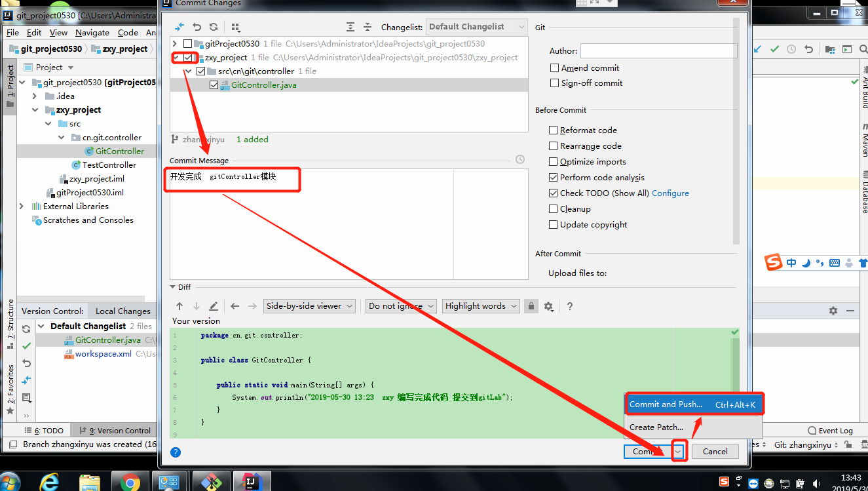868x491 pixels.
Task: Enable Rearrange code checkbox
Action: point(554,146)
